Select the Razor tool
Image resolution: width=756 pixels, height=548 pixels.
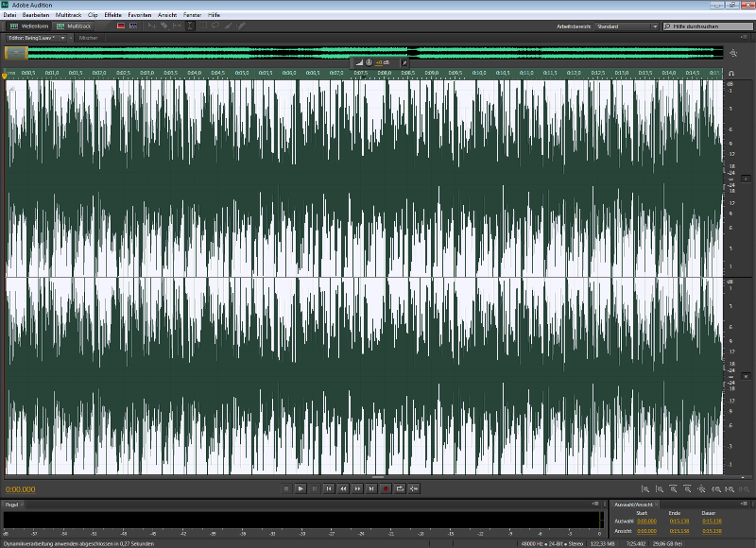click(164, 26)
